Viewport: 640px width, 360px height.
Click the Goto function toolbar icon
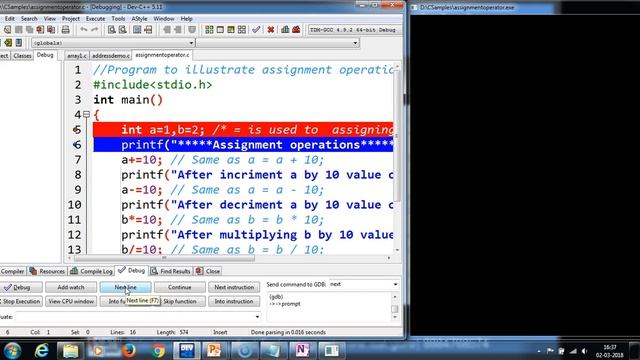137,30
